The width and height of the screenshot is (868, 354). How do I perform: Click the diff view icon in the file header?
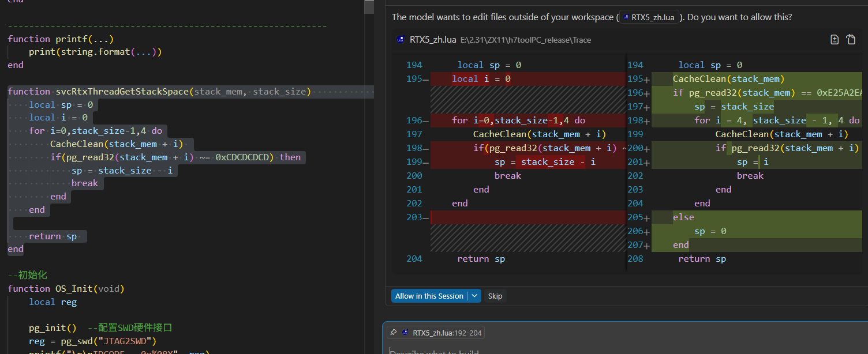click(834, 40)
